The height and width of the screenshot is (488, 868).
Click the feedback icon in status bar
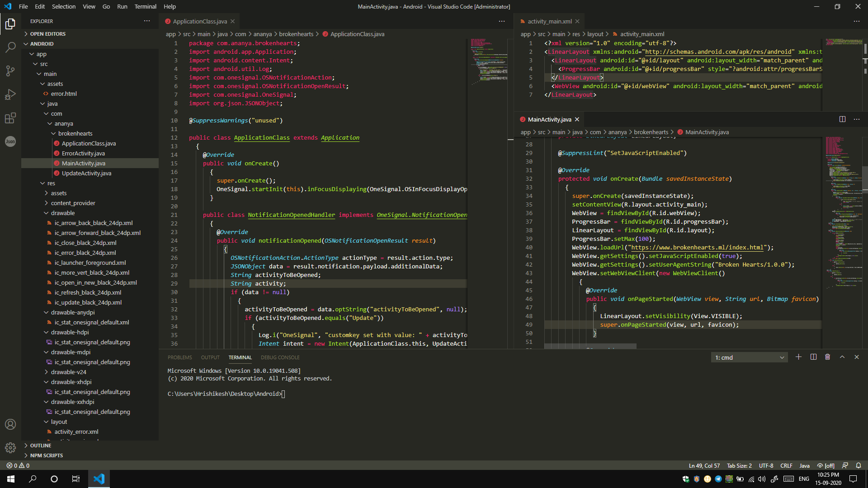(x=845, y=465)
